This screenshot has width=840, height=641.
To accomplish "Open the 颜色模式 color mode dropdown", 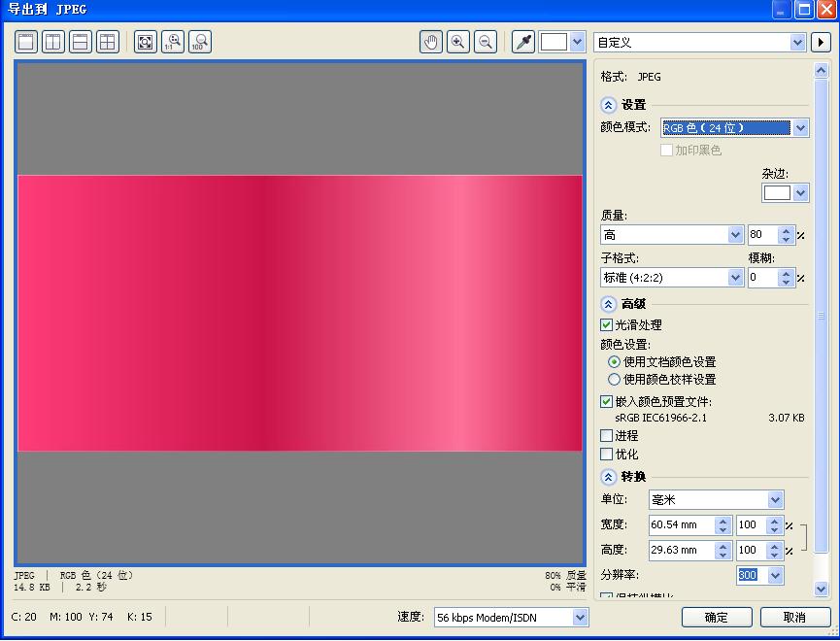I will point(802,128).
